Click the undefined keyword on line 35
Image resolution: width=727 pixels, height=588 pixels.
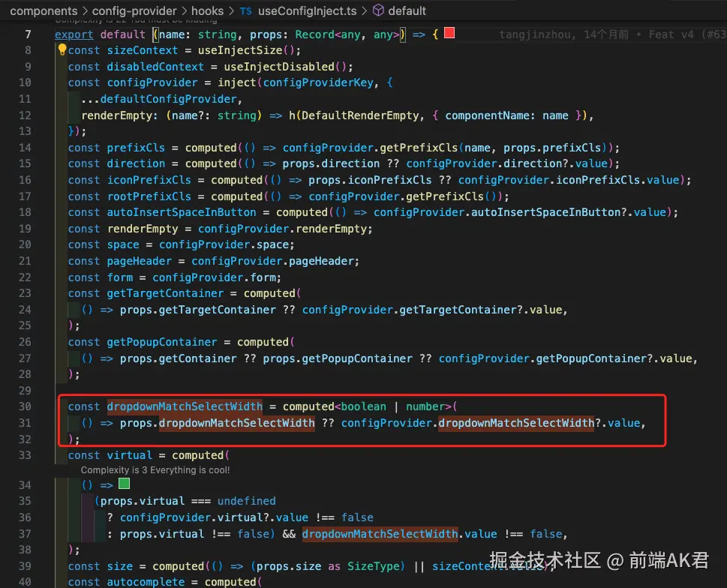point(246,501)
